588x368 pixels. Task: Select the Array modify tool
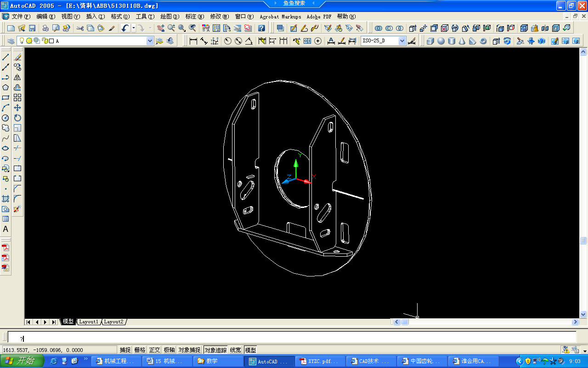(17, 98)
